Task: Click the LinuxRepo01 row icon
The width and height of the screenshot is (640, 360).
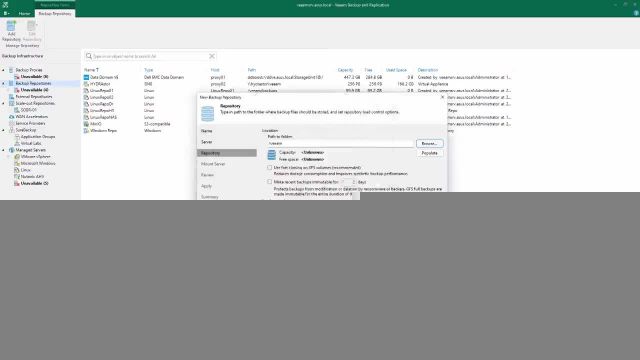Action: point(86,91)
